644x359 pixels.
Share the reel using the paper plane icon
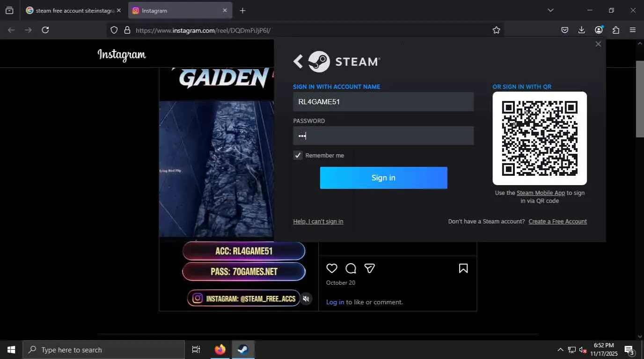click(369, 268)
